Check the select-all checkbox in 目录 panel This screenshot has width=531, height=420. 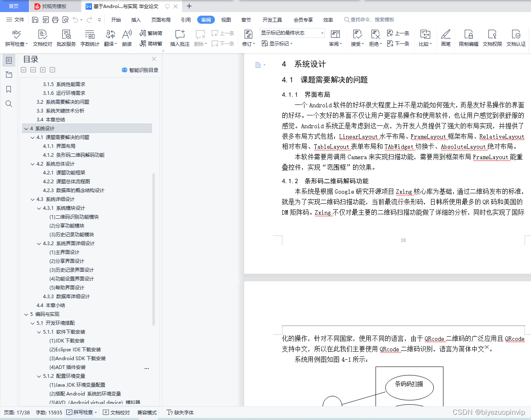point(23,70)
